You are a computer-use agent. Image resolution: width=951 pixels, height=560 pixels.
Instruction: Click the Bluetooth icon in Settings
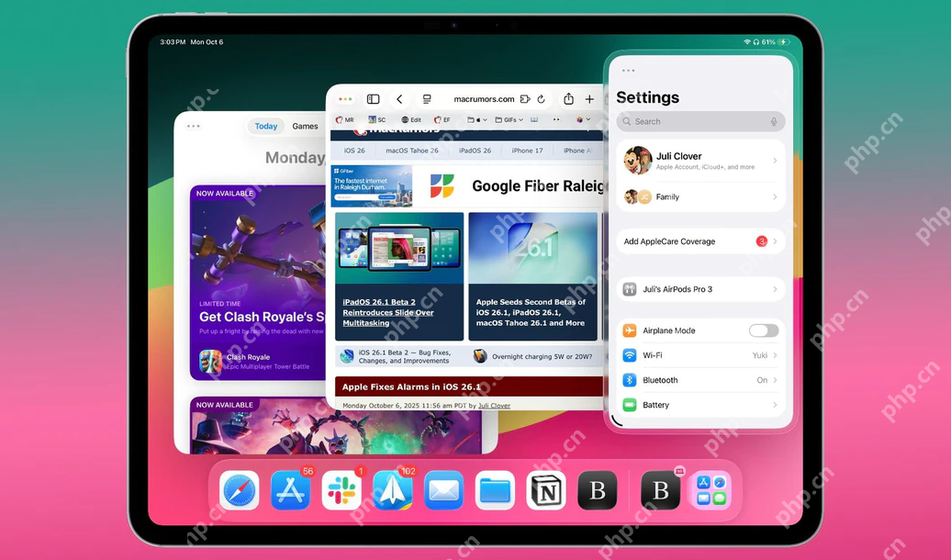click(630, 380)
